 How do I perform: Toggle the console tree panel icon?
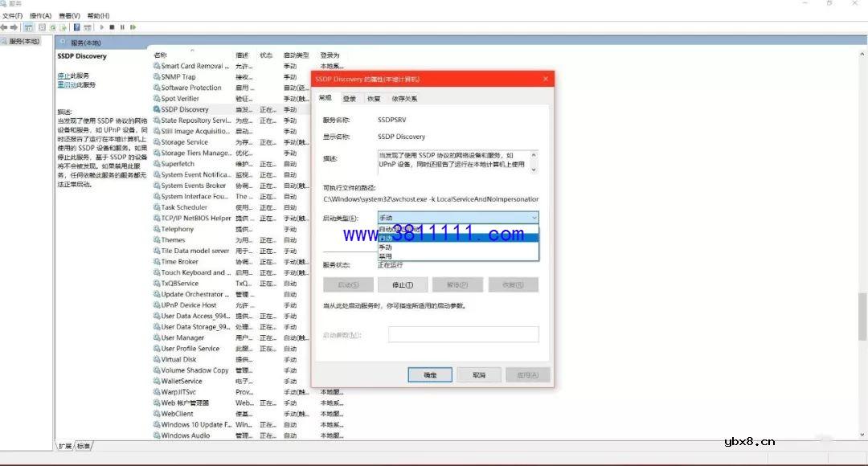click(x=29, y=27)
